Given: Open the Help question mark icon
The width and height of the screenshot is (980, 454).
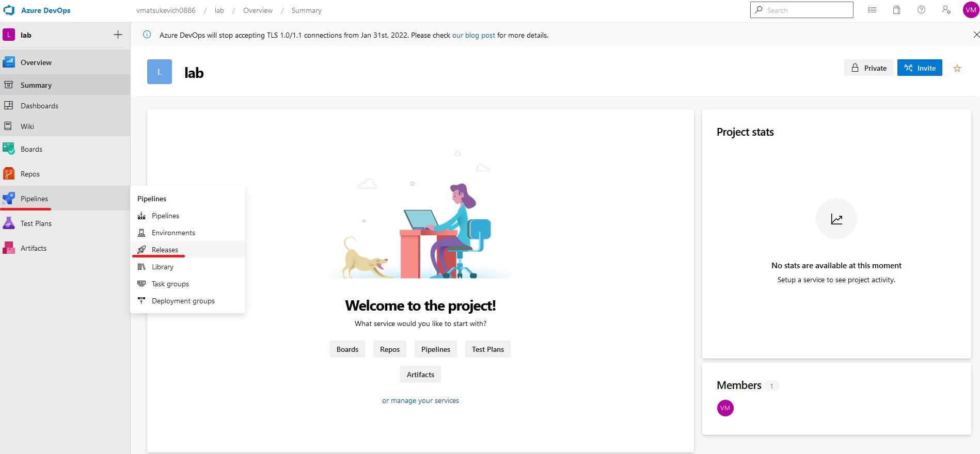Looking at the screenshot, I should 922,10.
